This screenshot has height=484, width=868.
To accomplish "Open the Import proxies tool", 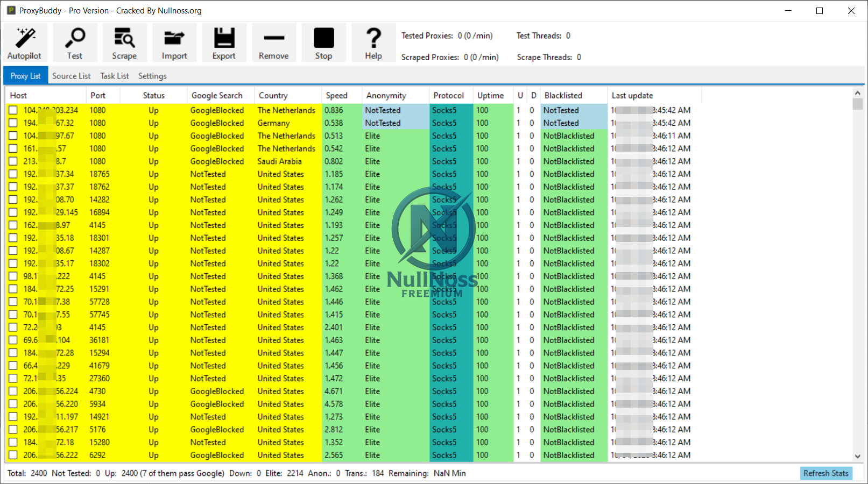I will point(174,43).
